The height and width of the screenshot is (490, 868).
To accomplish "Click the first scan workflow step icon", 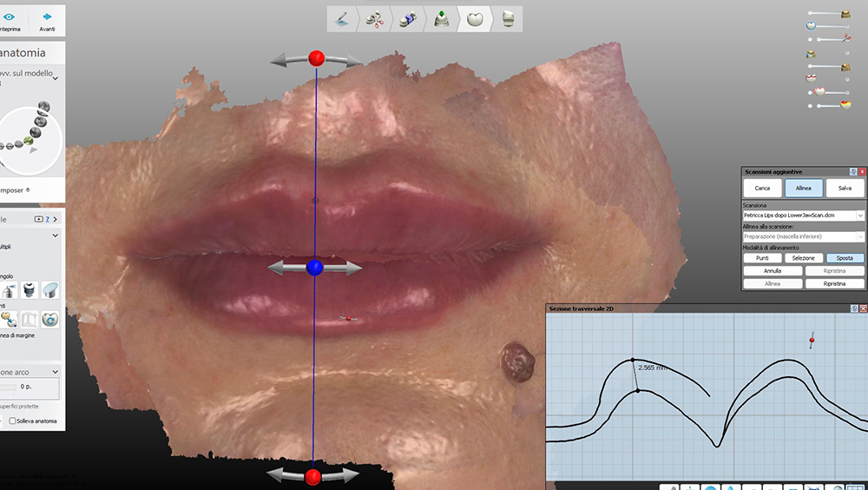I will point(343,18).
